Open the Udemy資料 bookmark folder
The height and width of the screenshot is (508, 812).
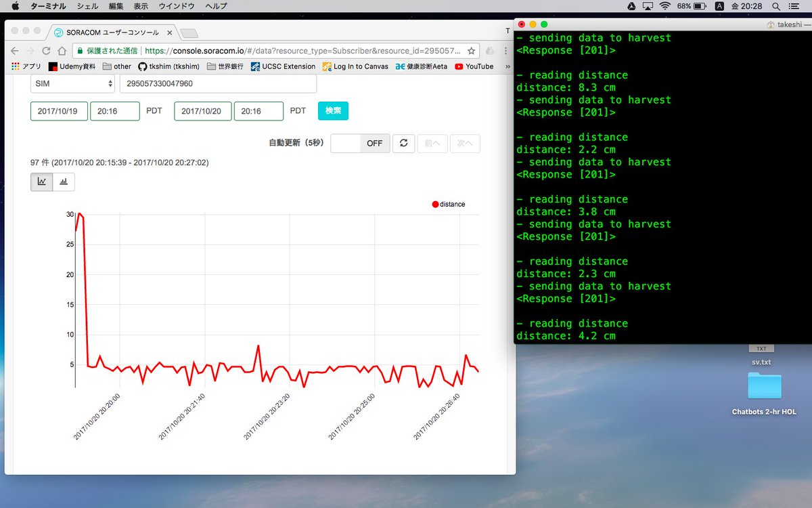(x=72, y=66)
